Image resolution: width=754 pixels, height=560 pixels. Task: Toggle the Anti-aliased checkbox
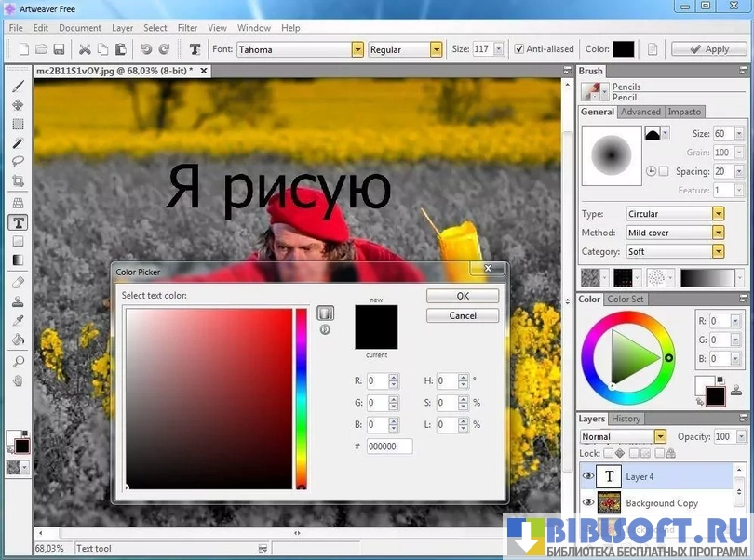pyautogui.click(x=519, y=49)
